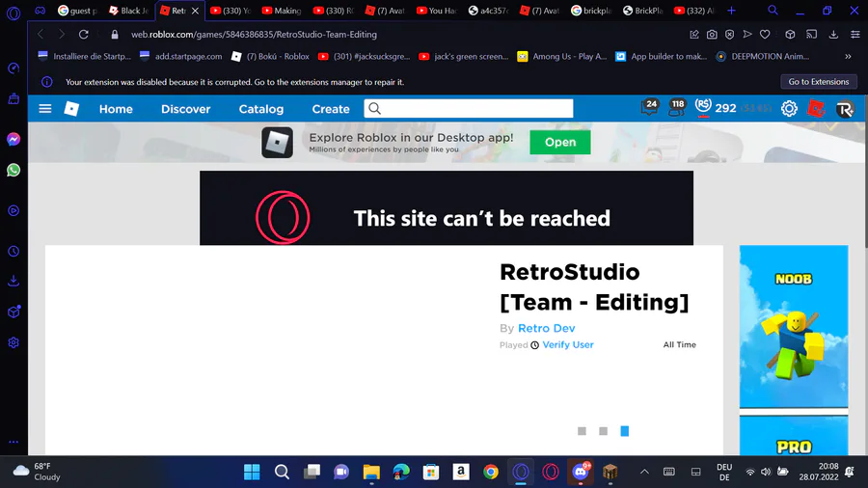Open DEEPMOTION Anim bookmark

[762, 57]
